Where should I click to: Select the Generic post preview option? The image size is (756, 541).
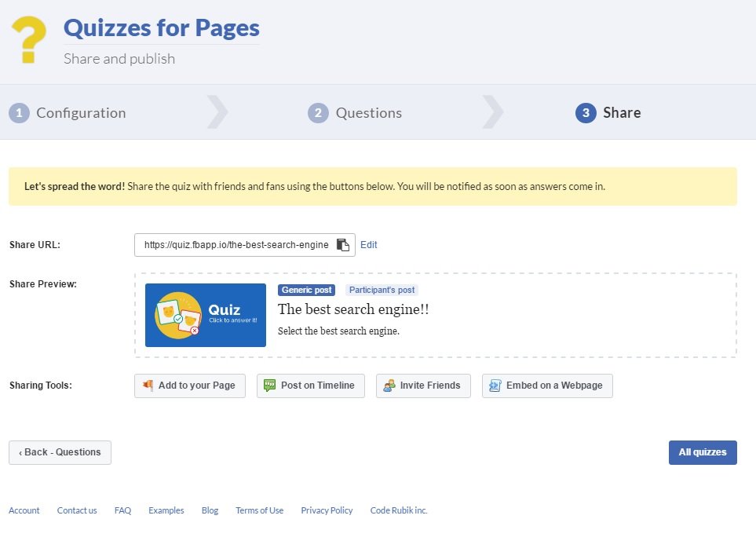pyautogui.click(x=306, y=290)
